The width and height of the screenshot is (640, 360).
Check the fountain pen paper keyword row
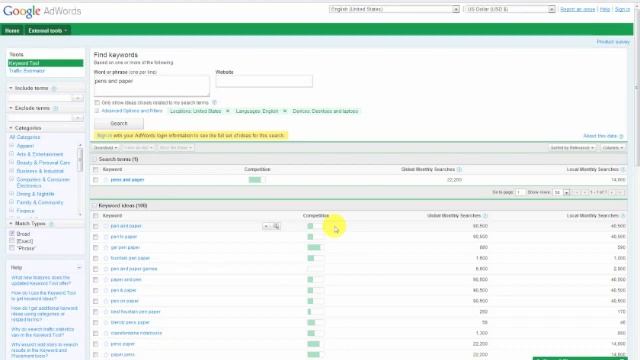click(96, 258)
